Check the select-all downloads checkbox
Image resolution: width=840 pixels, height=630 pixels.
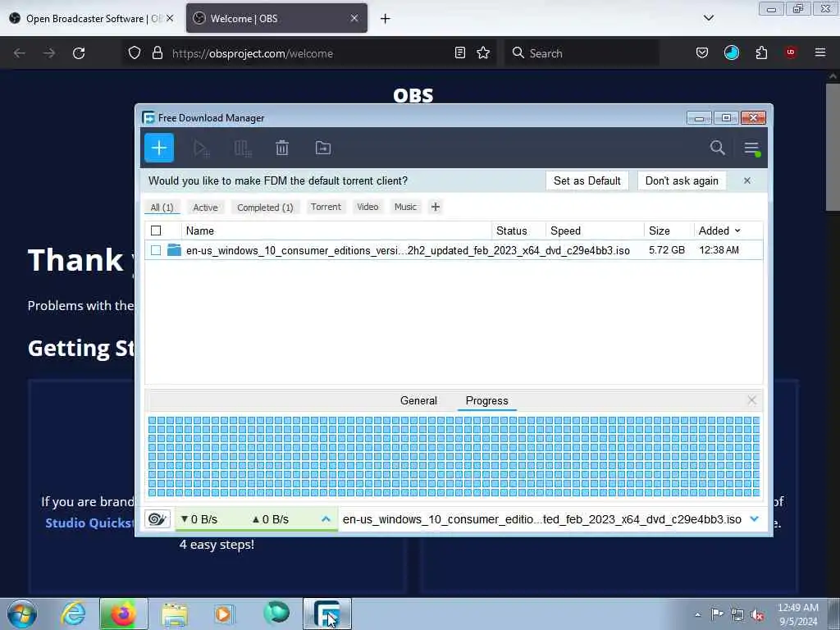click(156, 231)
